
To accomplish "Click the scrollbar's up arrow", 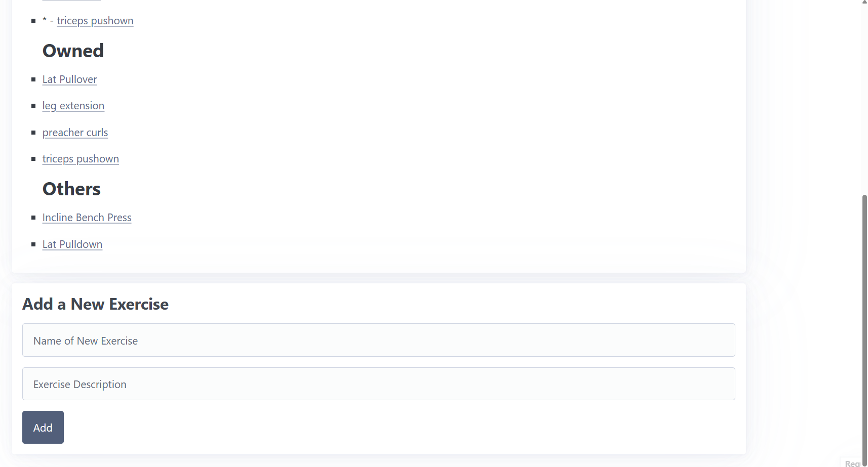I will pos(864,3).
